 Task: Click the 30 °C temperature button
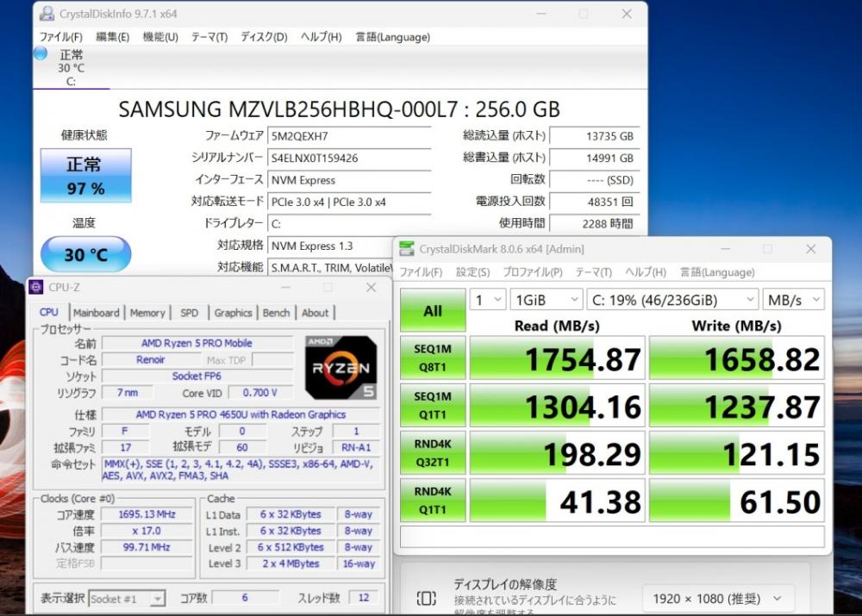[x=85, y=254]
